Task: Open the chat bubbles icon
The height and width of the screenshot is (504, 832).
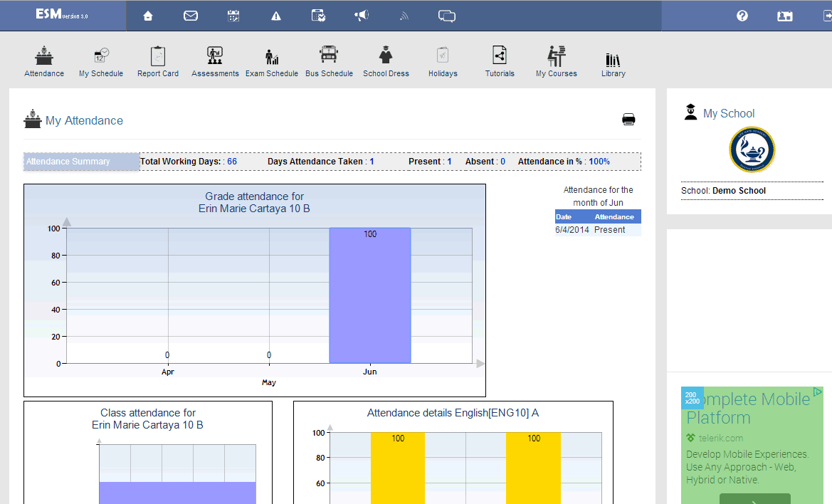Action: tap(447, 16)
